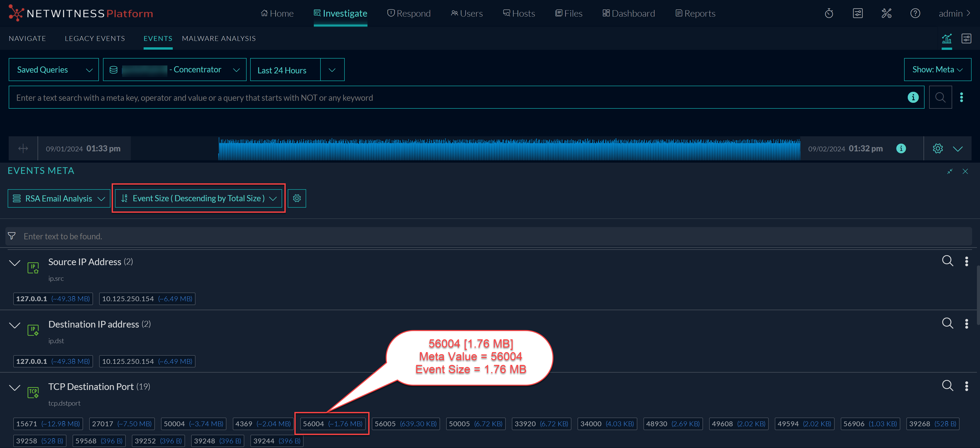Search within the Source IP Address meta

click(947, 261)
